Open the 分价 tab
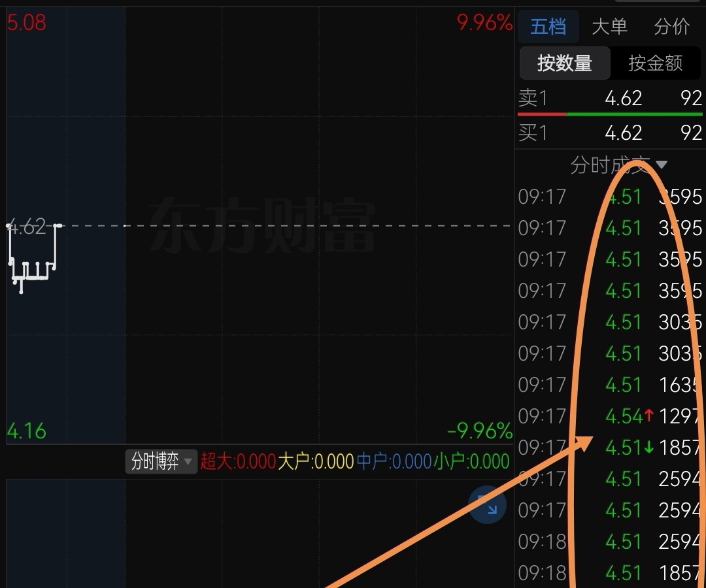 point(671,27)
